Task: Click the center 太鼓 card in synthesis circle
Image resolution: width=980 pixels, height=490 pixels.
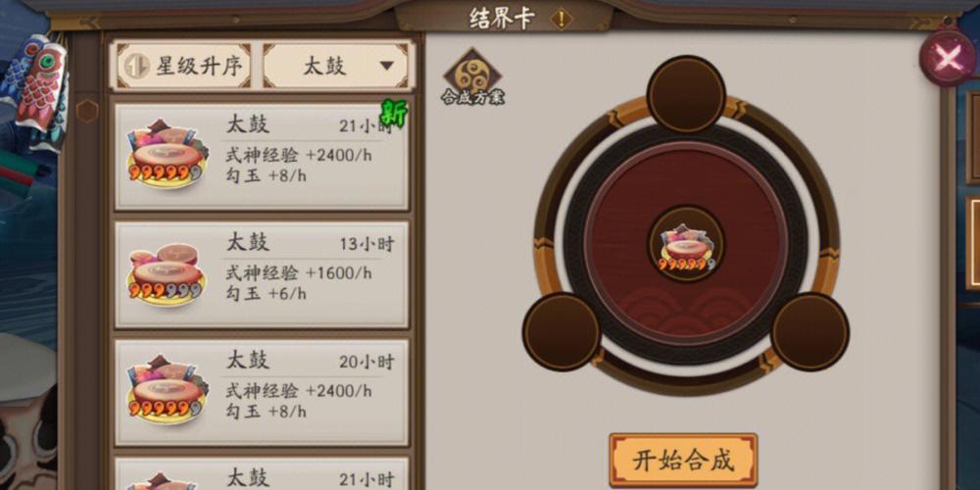Action: point(686,244)
